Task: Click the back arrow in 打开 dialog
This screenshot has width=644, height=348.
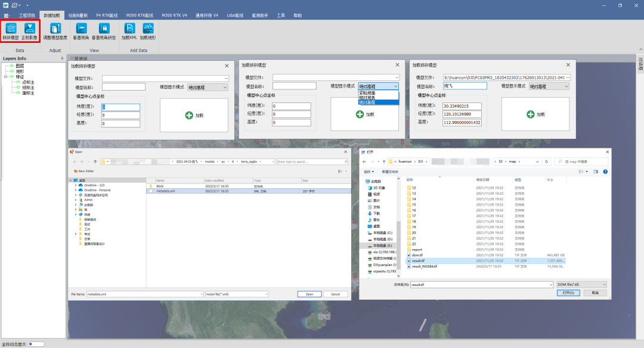Action: [x=364, y=161]
